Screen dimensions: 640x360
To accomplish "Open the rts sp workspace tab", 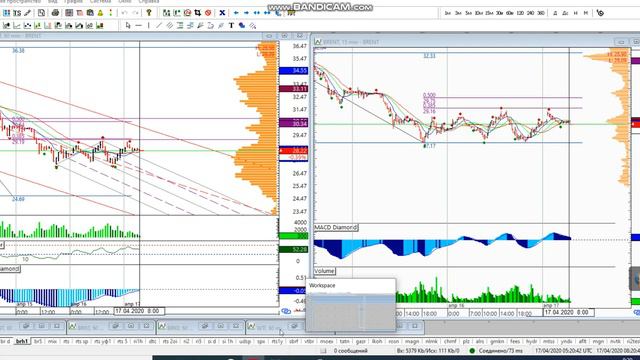I will 82,341.
